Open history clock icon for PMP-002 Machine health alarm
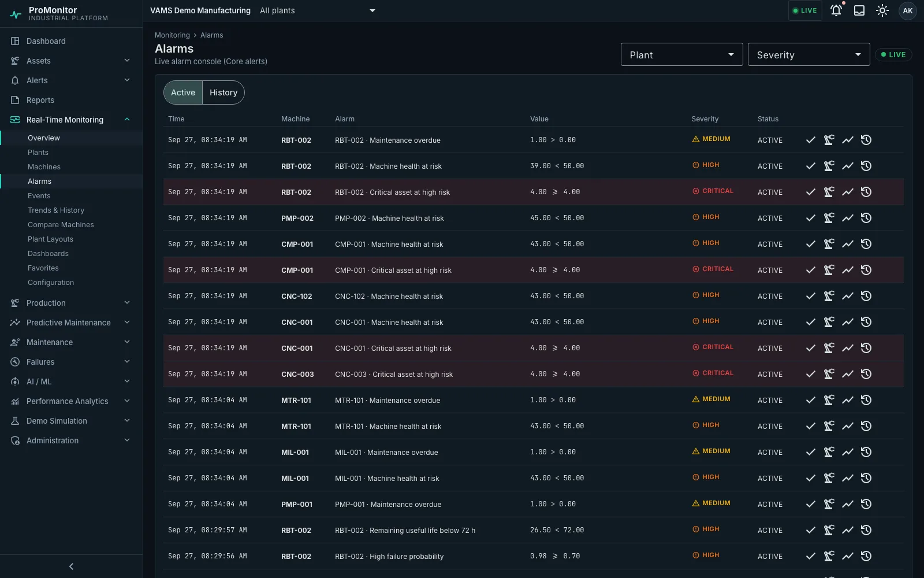The image size is (924, 578). click(866, 218)
